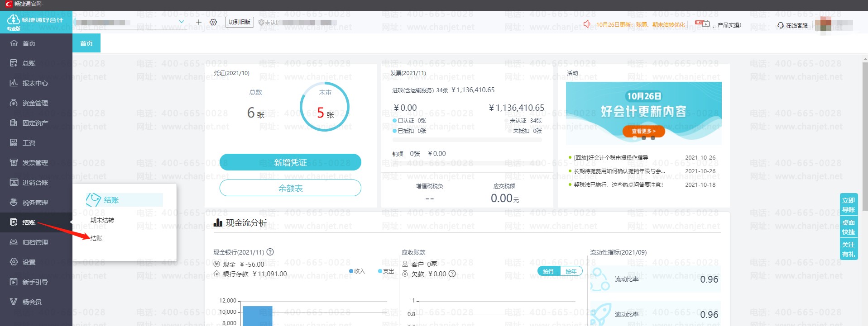Expand 税务管理 in the left sidebar

tap(35, 203)
